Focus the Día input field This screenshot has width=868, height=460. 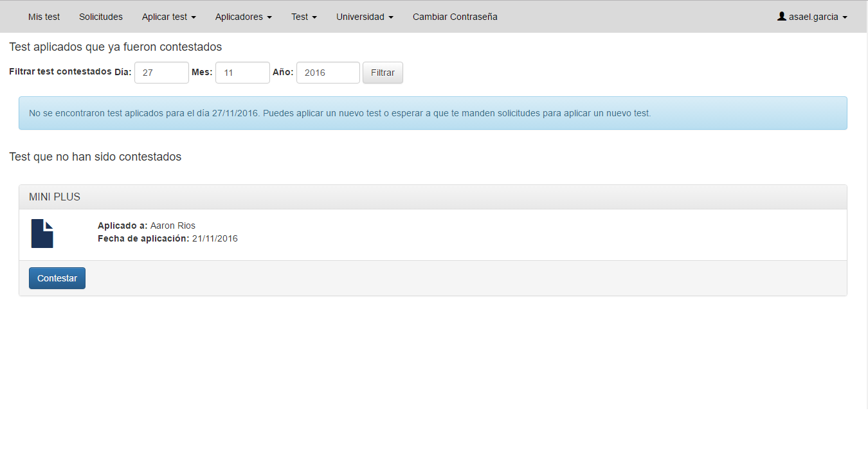point(161,73)
